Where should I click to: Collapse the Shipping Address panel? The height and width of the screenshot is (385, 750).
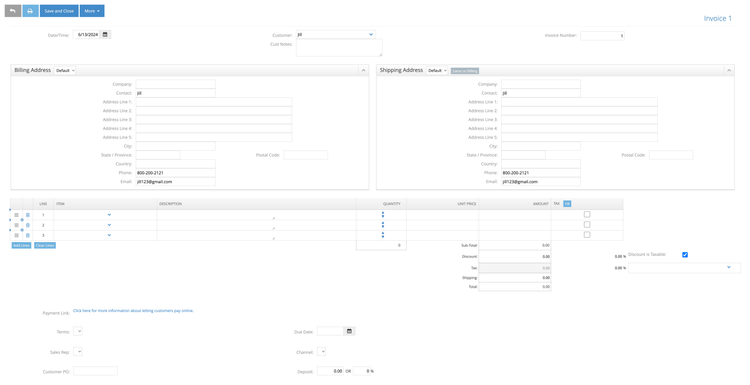[x=728, y=70]
